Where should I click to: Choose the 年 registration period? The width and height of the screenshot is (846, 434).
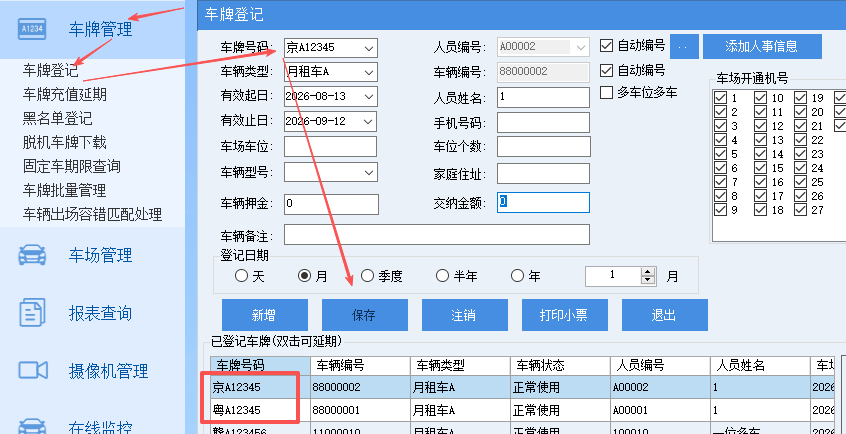point(517,276)
